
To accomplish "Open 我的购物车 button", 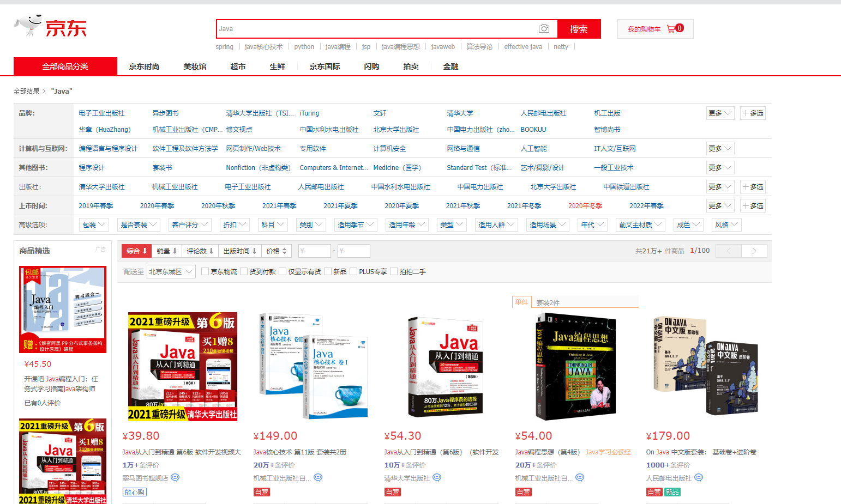I will [656, 29].
